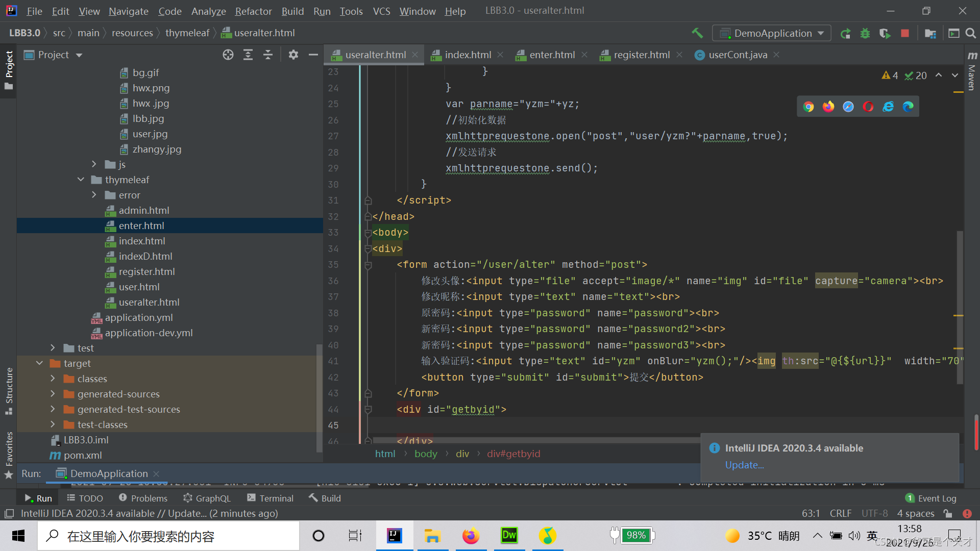This screenshot has width=980, height=551.
Task: Open the Event Log
Action: point(931,498)
